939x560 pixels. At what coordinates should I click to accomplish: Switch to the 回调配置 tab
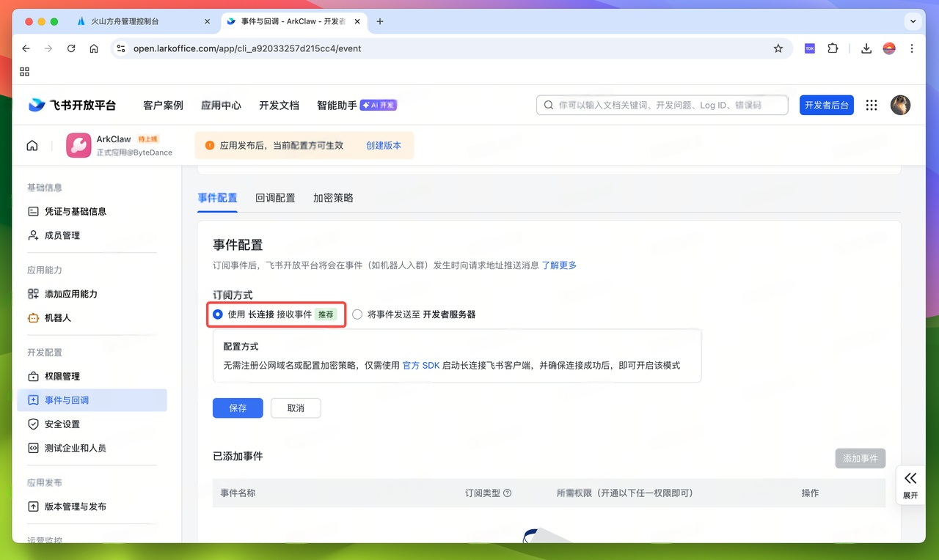tap(275, 197)
